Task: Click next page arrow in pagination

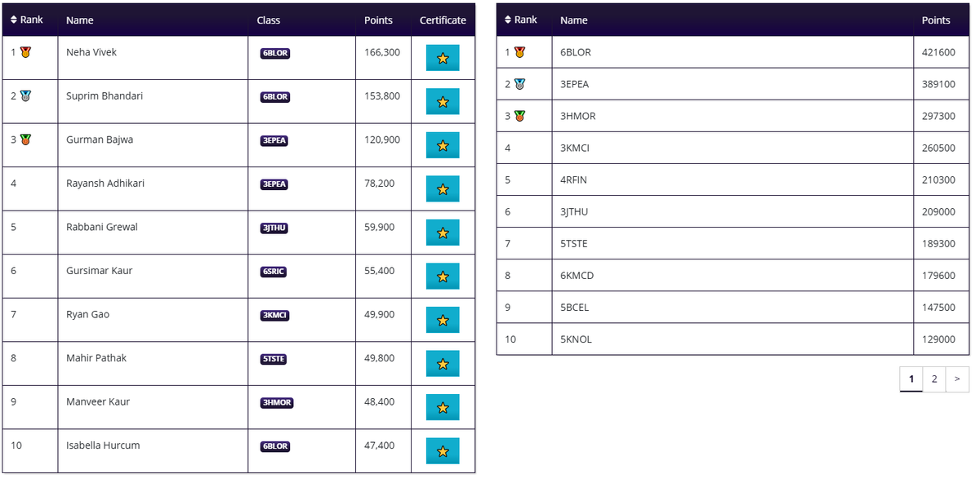Action: click(957, 379)
